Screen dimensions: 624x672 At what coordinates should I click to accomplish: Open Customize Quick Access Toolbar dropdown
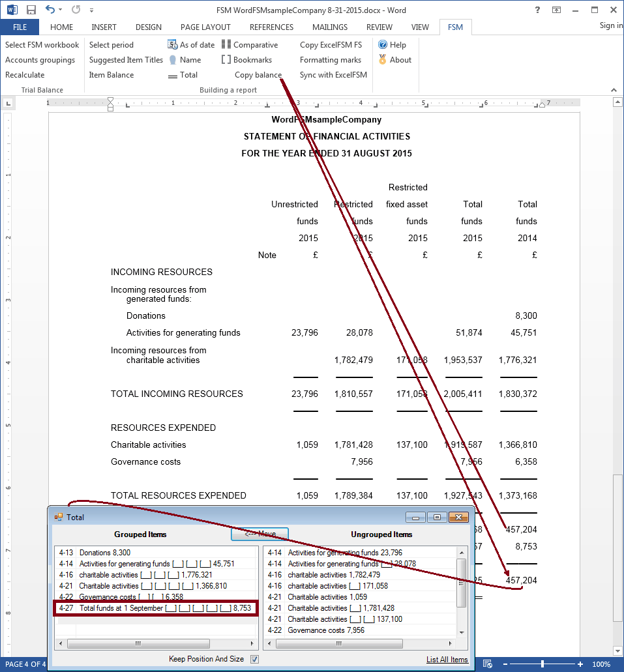91,10
